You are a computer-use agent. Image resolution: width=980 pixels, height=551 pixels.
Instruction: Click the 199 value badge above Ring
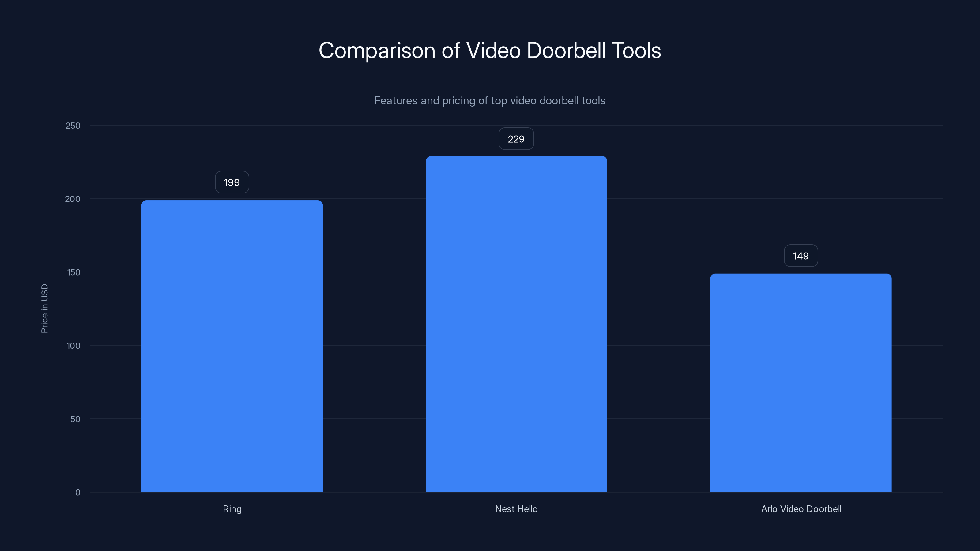(x=232, y=182)
